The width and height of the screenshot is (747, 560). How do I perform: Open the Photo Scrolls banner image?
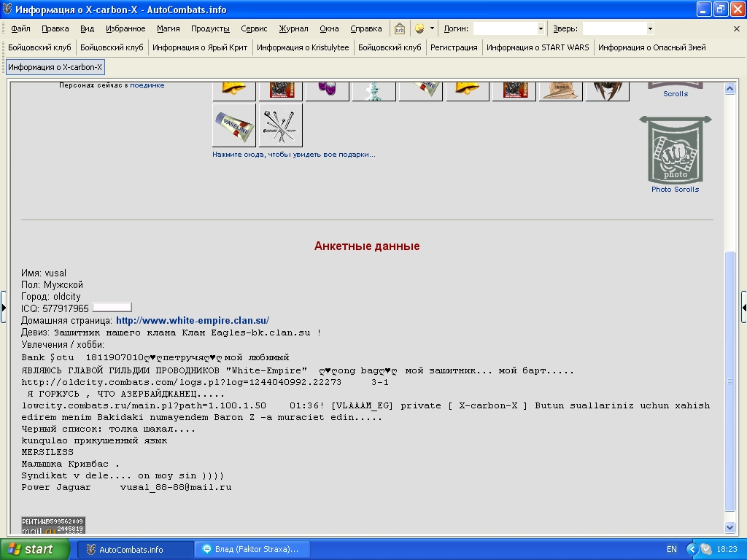coord(675,150)
